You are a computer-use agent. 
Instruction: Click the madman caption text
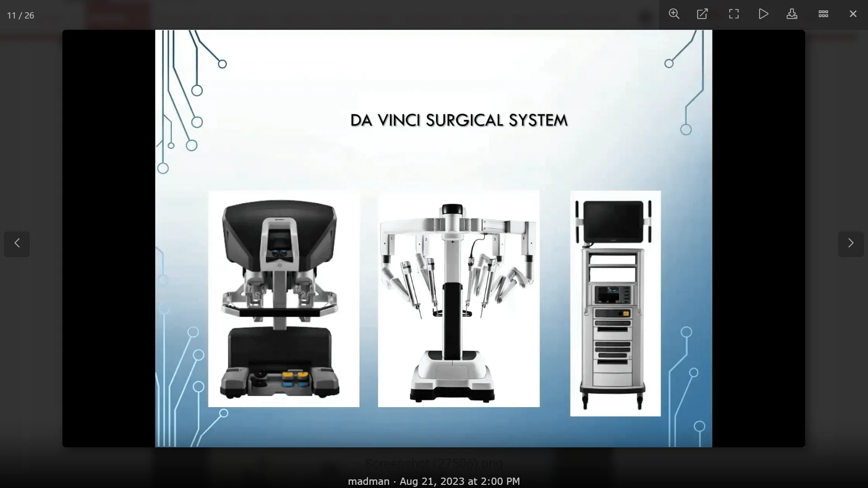click(x=368, y=481)
